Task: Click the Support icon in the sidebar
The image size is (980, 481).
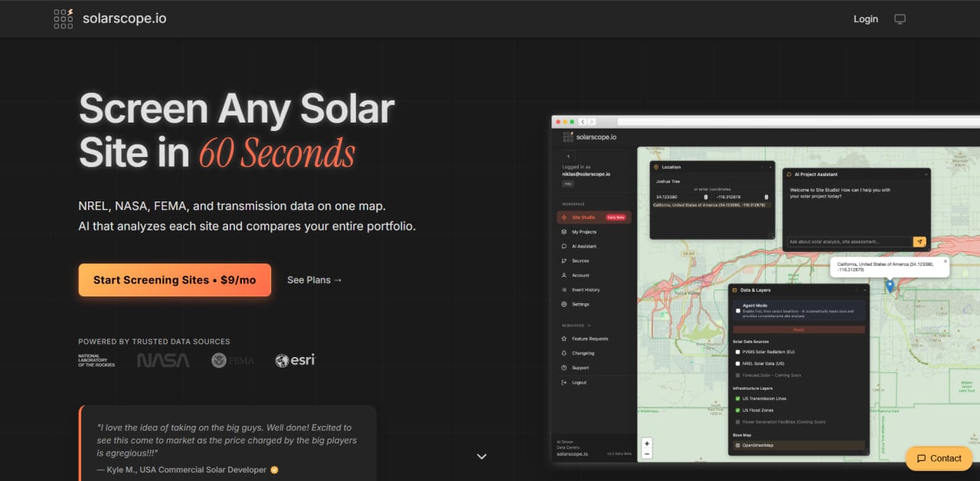Action: (564, 368)
